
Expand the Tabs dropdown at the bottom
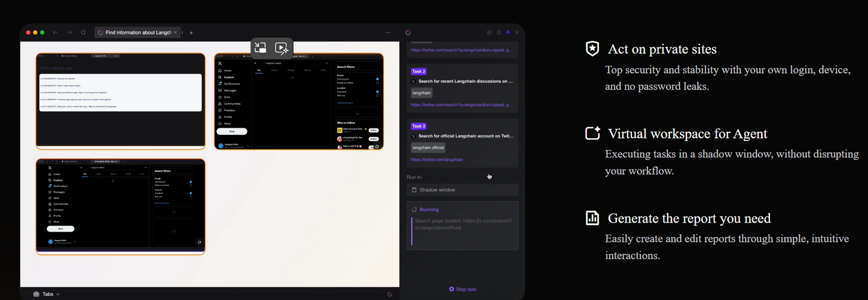point(46,294)
